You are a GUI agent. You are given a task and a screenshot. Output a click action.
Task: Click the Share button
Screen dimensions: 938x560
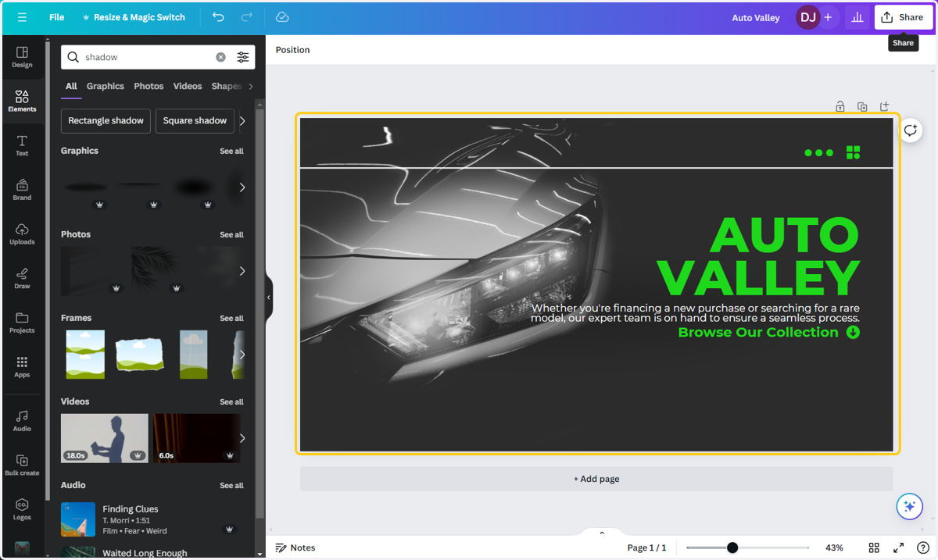click(x=904, y=17)
